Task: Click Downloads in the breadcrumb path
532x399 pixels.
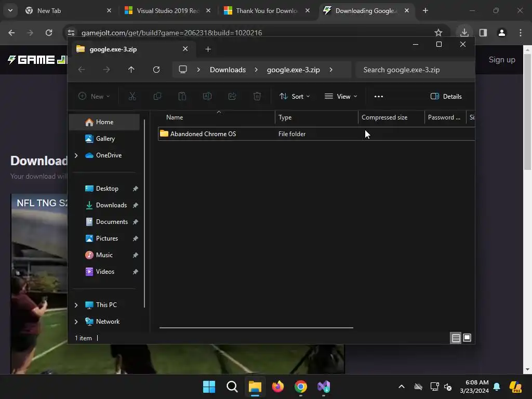Action: click(x=228, y=70)
